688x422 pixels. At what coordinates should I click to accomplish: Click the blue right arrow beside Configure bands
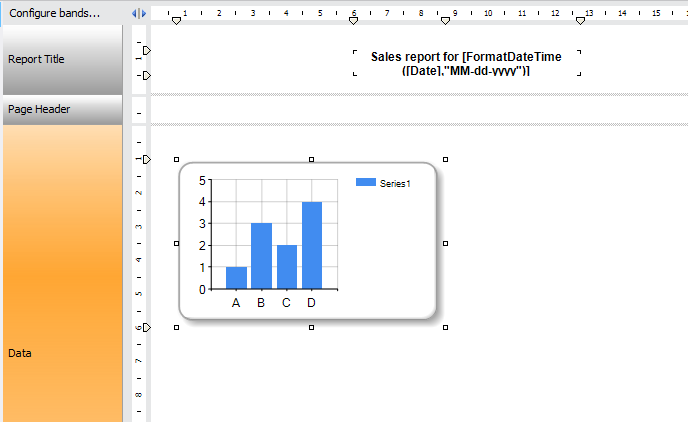click(x=143, y=14)
